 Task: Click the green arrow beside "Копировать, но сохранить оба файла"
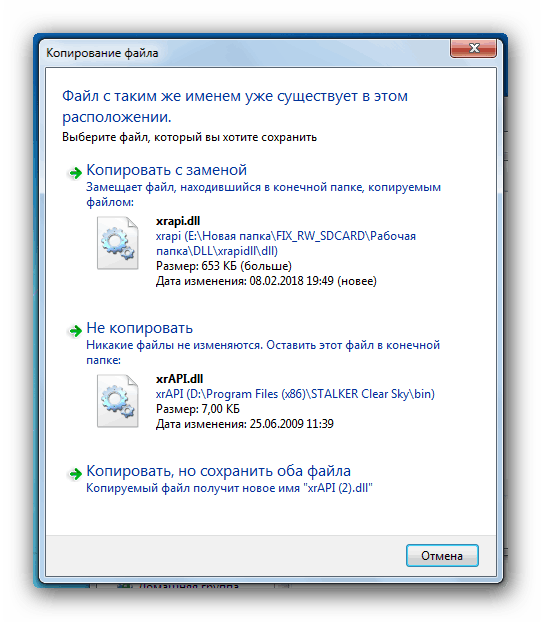coord(75,473)
